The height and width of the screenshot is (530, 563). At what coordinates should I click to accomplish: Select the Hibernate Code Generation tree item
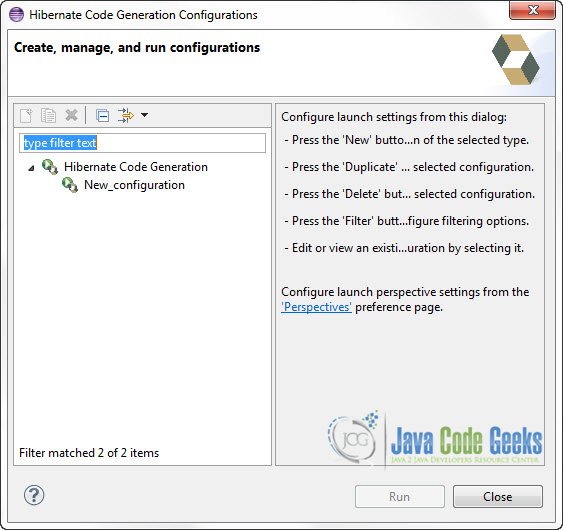(136, 167)
